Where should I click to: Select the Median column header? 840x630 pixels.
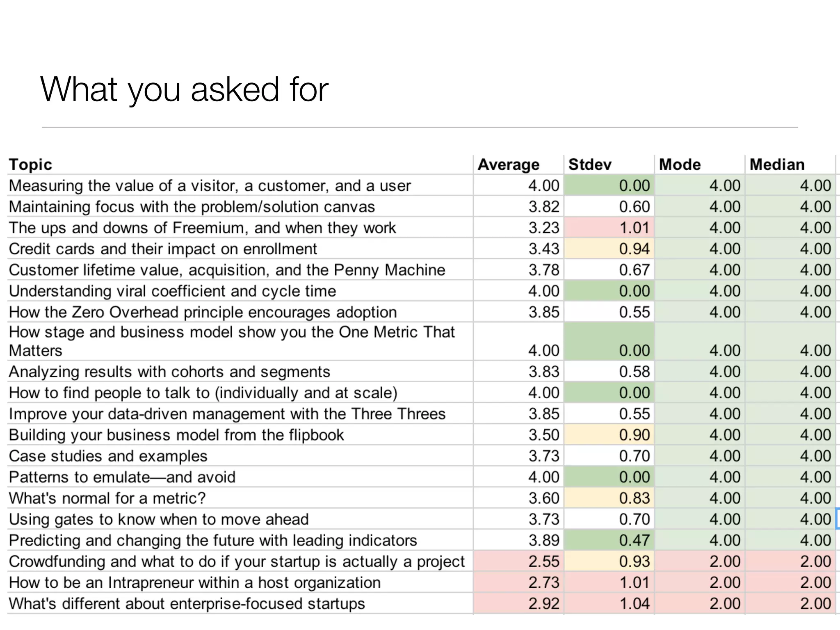777,164
